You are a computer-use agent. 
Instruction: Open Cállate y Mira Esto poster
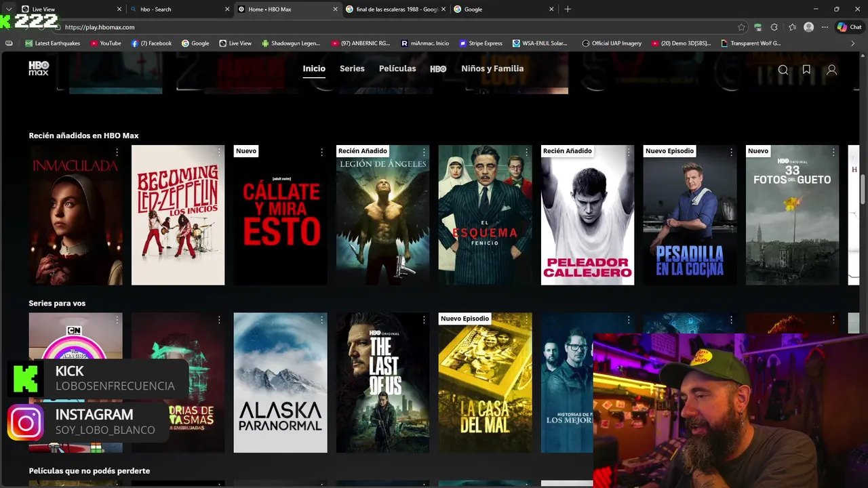point(280,215)
